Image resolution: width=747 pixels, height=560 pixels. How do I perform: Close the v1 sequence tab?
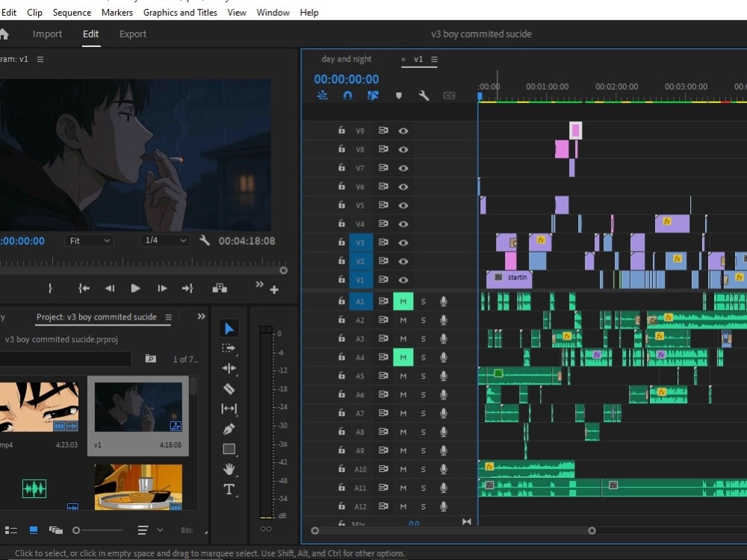403,60
